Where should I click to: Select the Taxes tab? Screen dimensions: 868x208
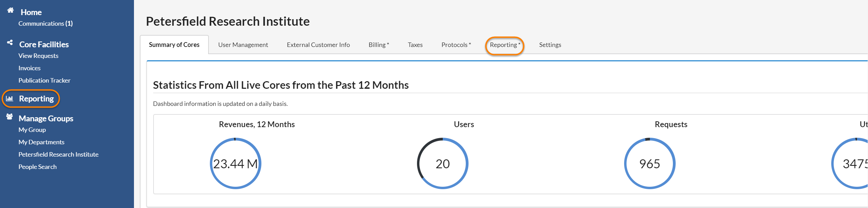pyautogui.click(x=415, y=45)
